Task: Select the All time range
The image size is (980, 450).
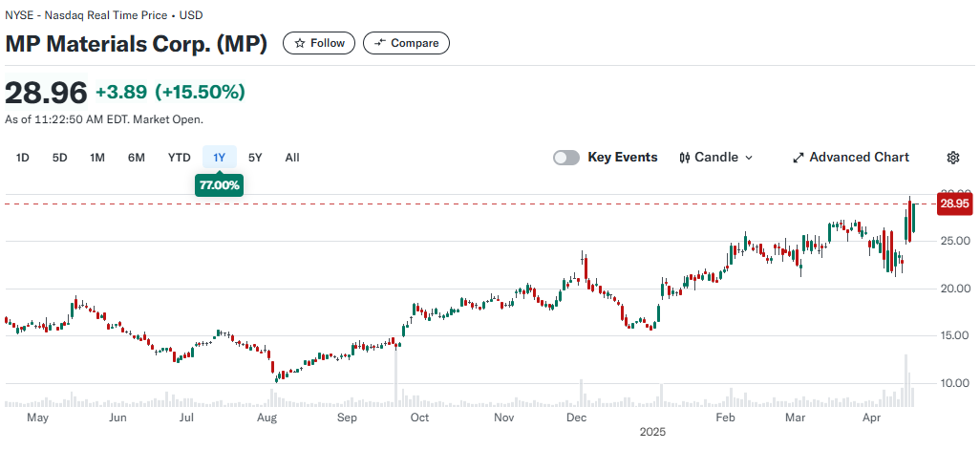Action: pos(292,158)
